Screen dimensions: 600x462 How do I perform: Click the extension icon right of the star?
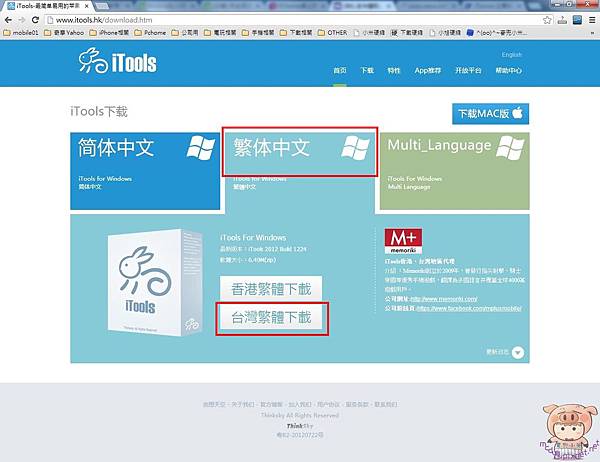pyautogui.click(x=562, y=20)
